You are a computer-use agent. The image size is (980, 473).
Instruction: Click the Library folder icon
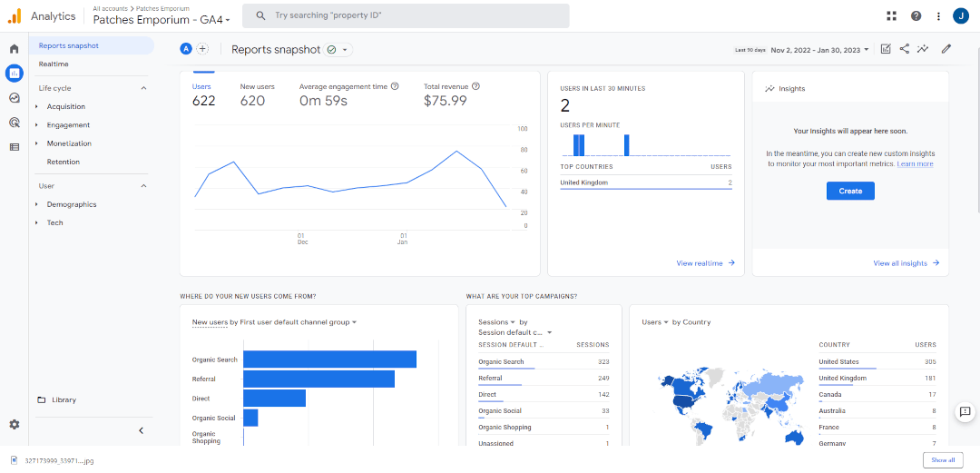tap(42, 399)
